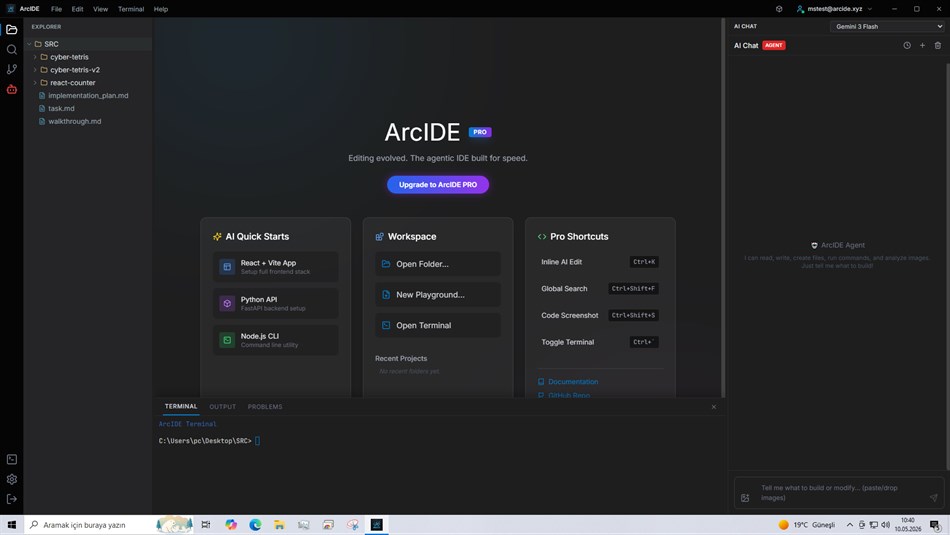Open the Terminal menu
This screenshot has width=950, height=535.
pos(131,9)
